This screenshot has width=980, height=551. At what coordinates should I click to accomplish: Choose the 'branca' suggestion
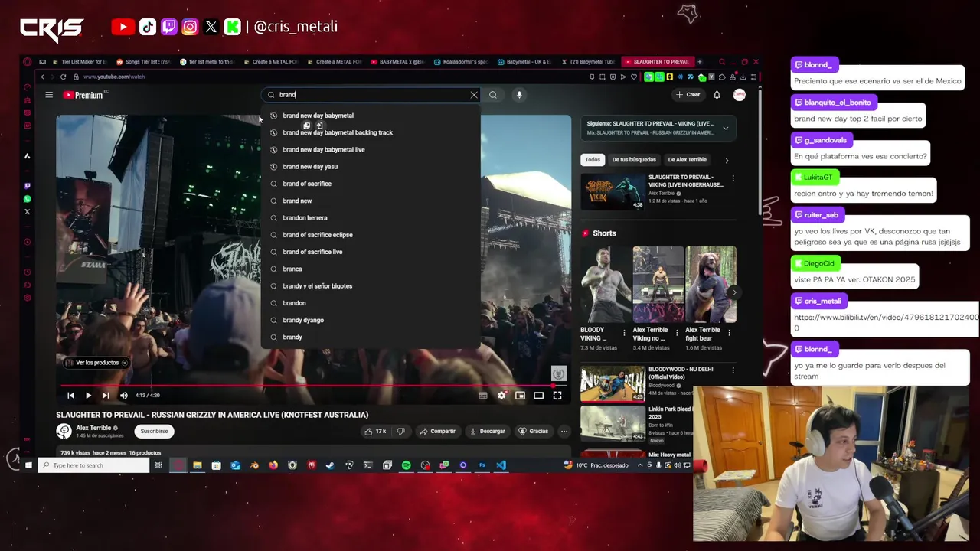click(x=371, y=269)
